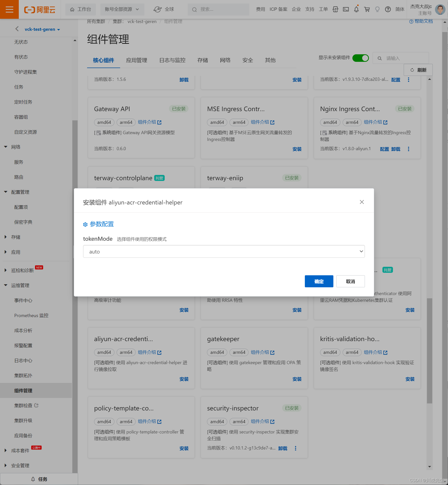Image resolution: width=448 pixels, height=485 pixels.
Task: Open the notifications bell
Action: (x=356, y=9)
